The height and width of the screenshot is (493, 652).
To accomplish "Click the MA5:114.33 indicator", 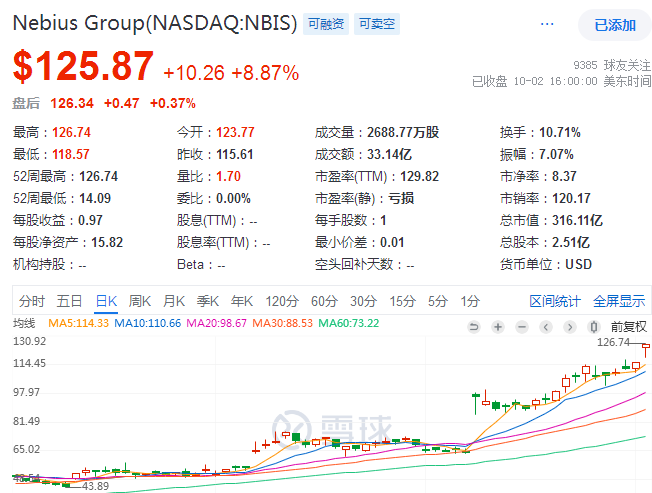I will click(x=79, y=323).
